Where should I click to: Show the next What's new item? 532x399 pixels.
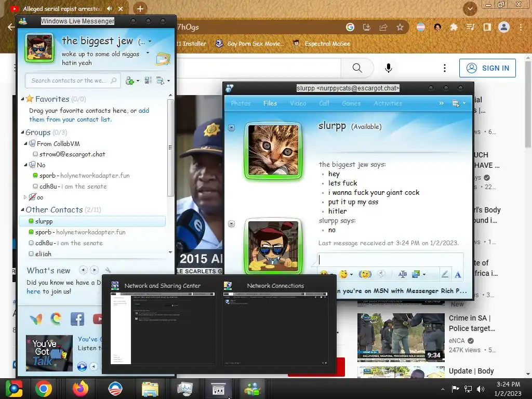(x=95, y=270)
